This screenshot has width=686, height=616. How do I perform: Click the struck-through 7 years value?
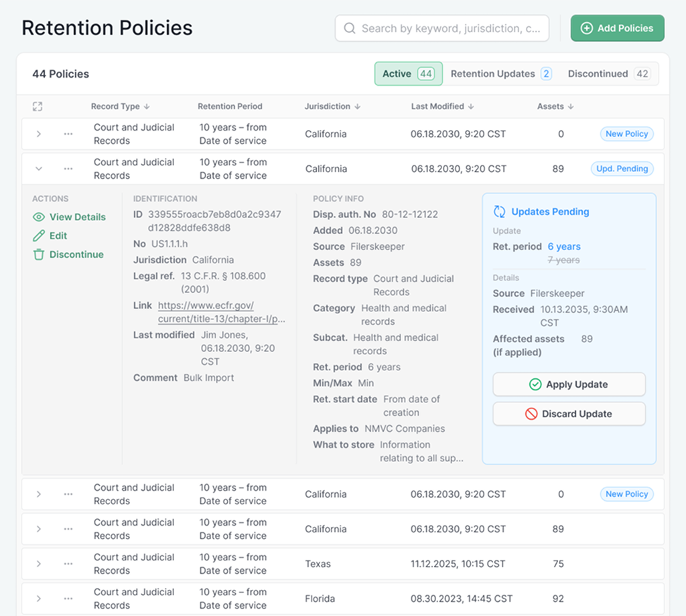tap(563, 260)
